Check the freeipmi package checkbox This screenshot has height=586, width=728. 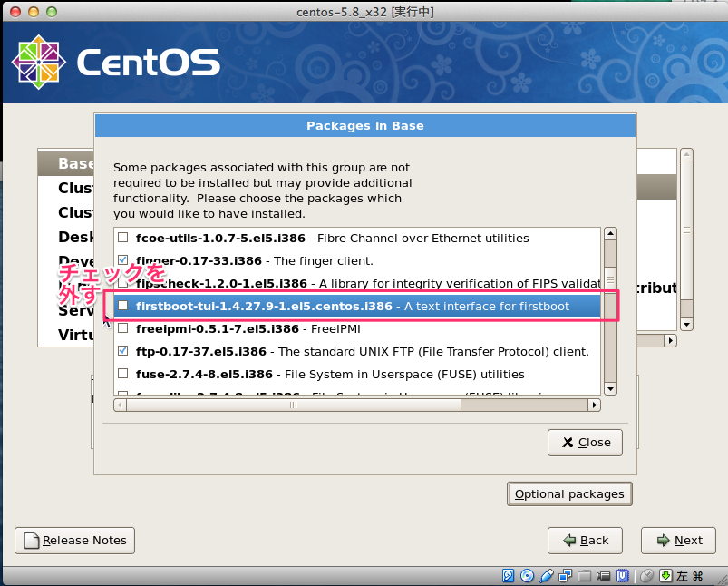coord(123,328)
